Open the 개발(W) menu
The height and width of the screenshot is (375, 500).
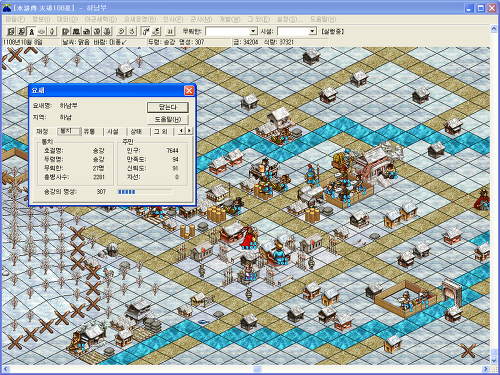pos(230,19)
